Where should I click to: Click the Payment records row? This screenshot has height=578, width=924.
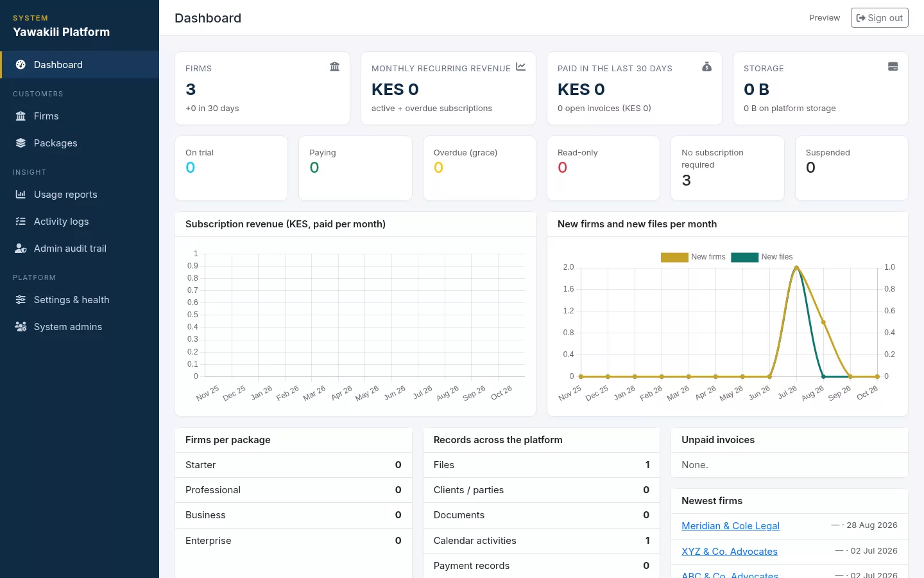click(542, 566)
